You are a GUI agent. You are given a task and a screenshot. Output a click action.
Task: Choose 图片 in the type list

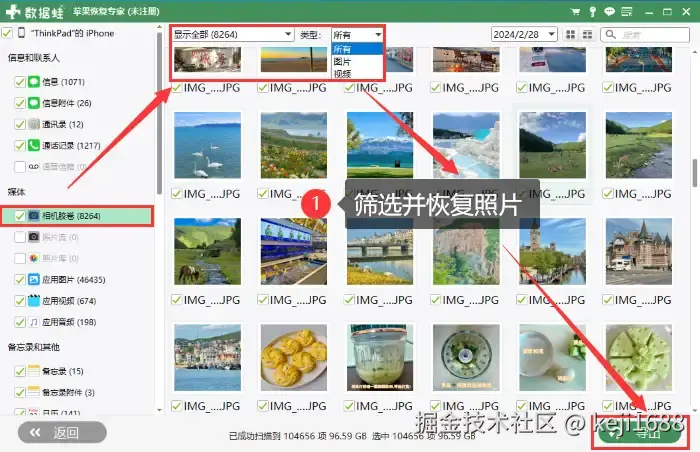point(357,62)
